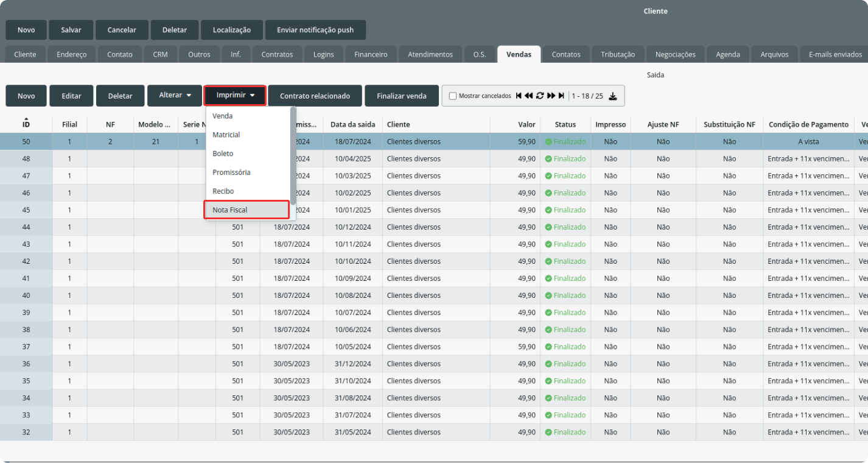
Task: Choose Promissória from print menu
Action: click(x=248, y=172)
